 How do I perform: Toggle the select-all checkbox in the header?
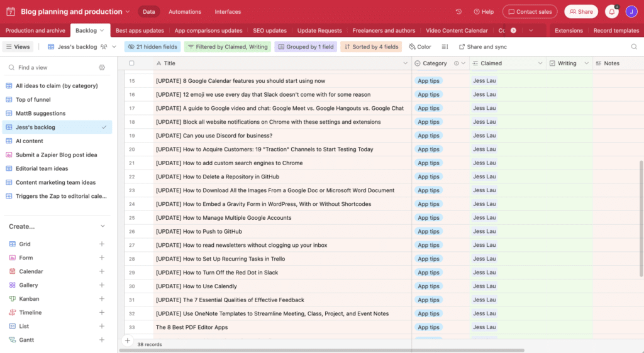pos(131,63)
